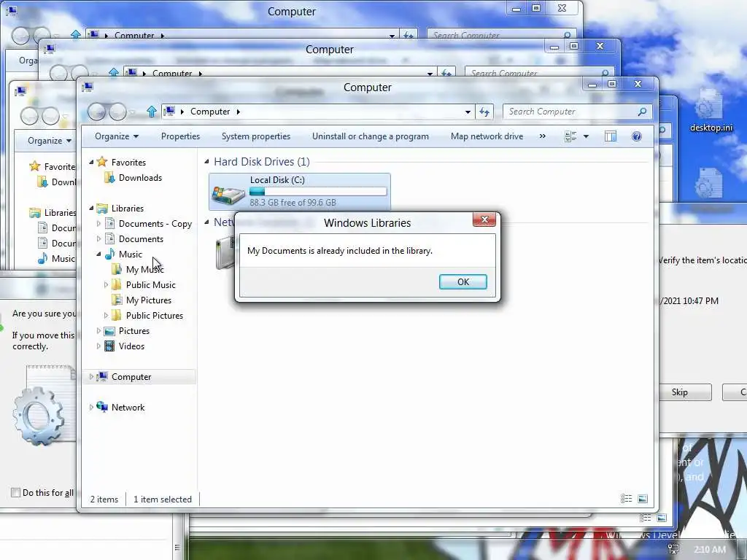Collapse the Hard Disk Drives group
Image resolution: width=747 pixels, height=560 pixels.
coord(206,161)
